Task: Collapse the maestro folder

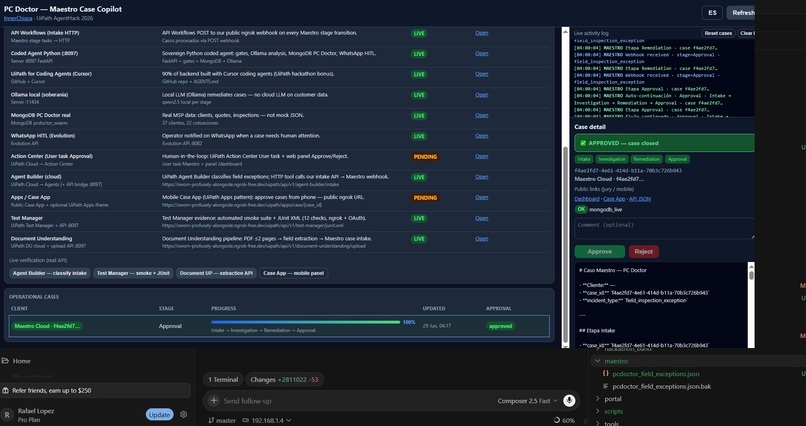Action: tap(597, 361)
